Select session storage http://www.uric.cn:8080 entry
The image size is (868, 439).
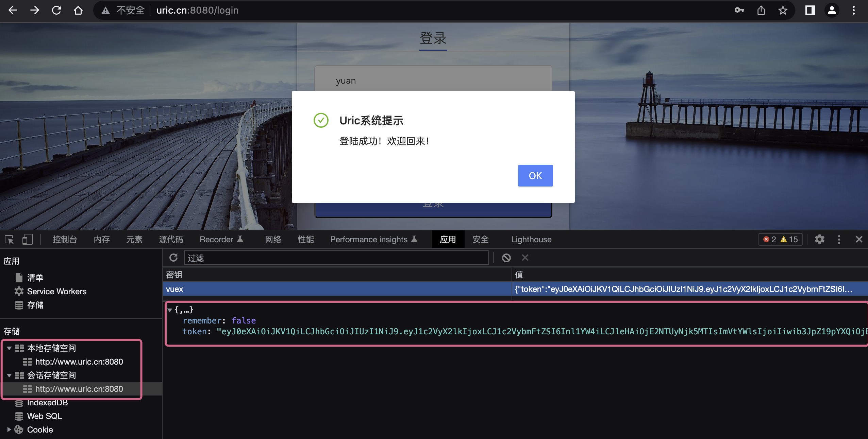click(79, 389)
